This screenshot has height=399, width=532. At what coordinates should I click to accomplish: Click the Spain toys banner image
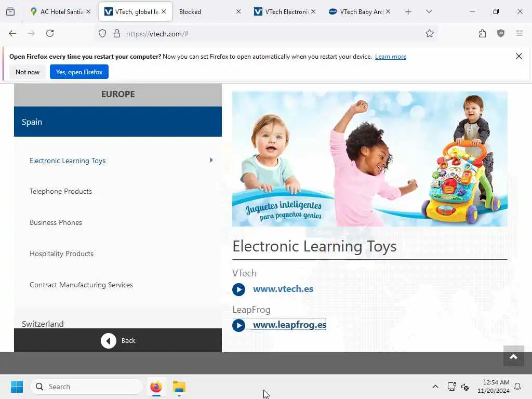(370, 159)
